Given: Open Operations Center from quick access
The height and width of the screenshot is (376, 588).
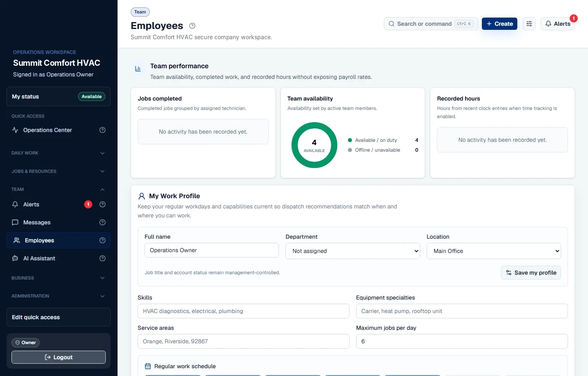Looking at the screenshot, I should pos(47,130).
